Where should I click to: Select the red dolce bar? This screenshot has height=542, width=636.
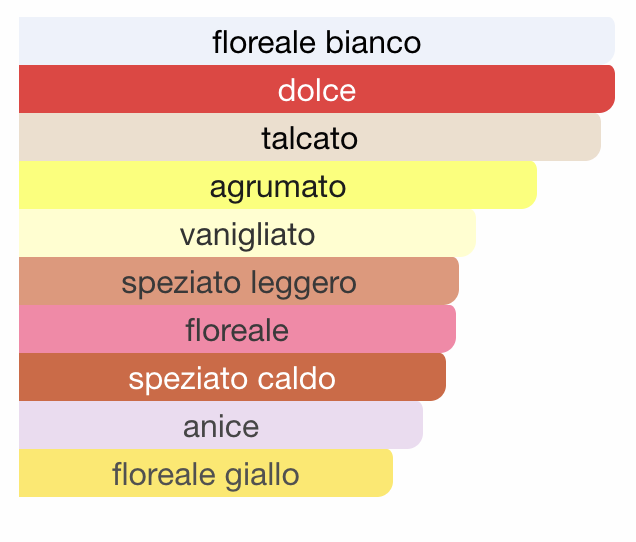pos(317,89)
